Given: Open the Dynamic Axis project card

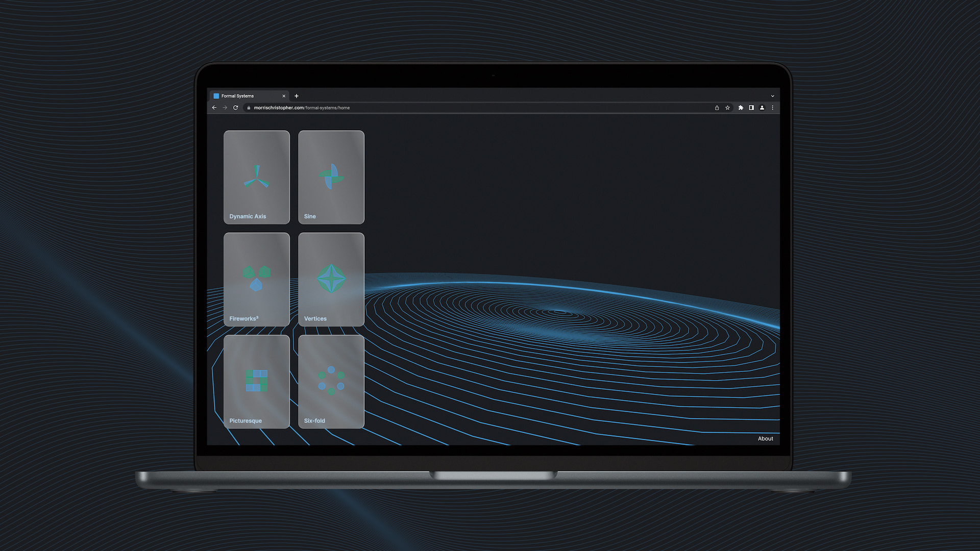Looking at the screenshot, I should point(256,177).
